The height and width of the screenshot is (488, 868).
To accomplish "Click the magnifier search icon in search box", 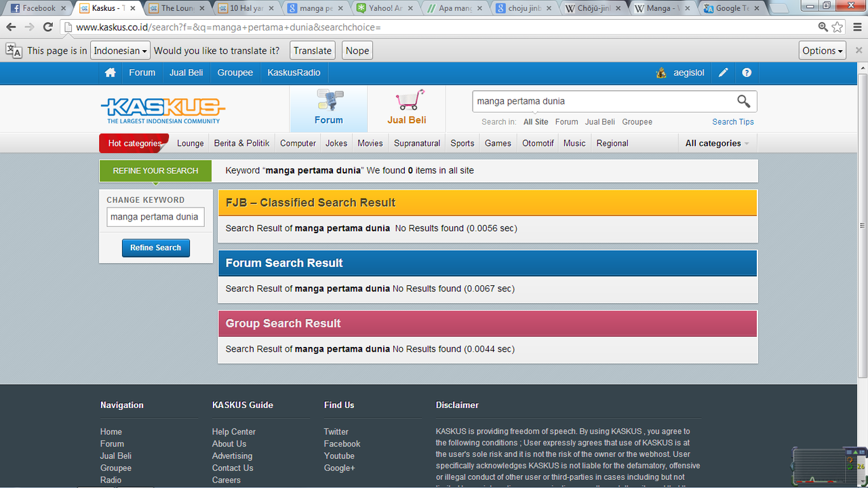I will coord(744,102).
